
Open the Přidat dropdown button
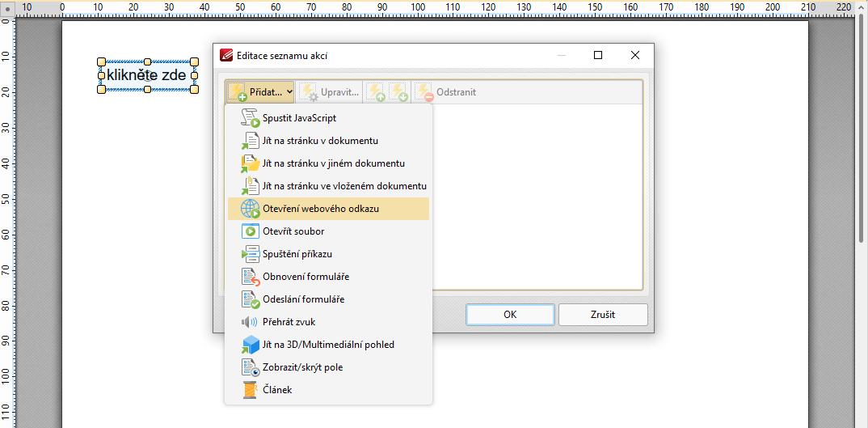tap(259, 92)
